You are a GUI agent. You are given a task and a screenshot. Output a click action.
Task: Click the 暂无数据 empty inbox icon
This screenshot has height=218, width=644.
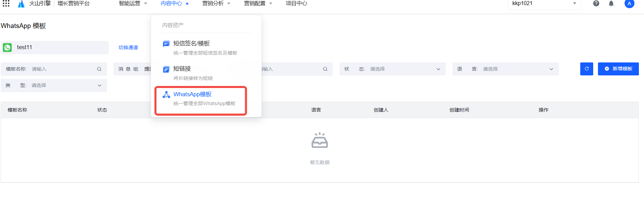(x=320, y=140)
